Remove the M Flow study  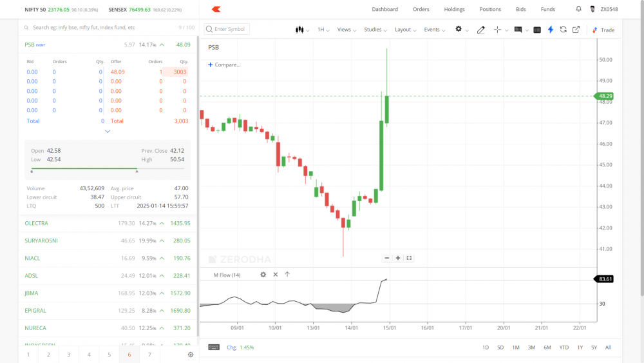[275, 275]
